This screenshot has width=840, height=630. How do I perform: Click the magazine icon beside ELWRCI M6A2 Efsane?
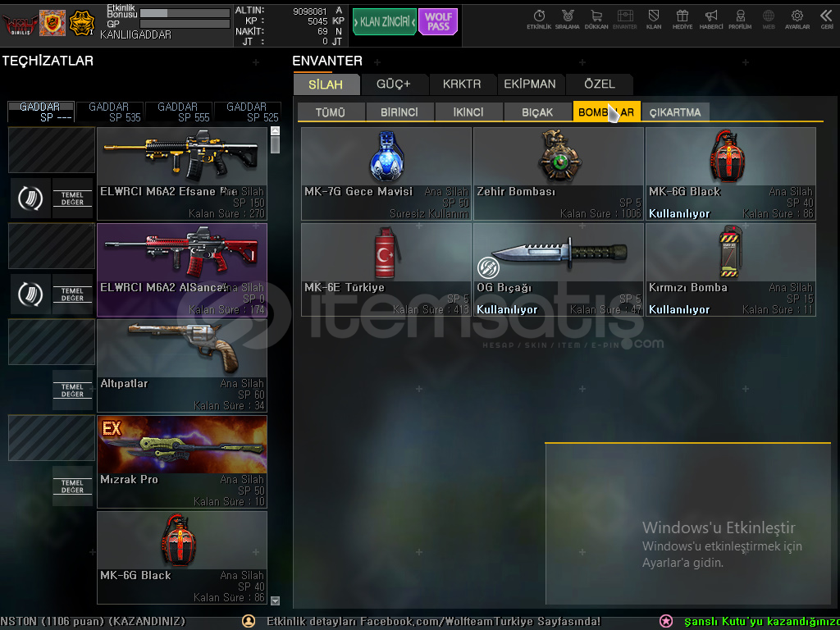(x=30, y=199)
